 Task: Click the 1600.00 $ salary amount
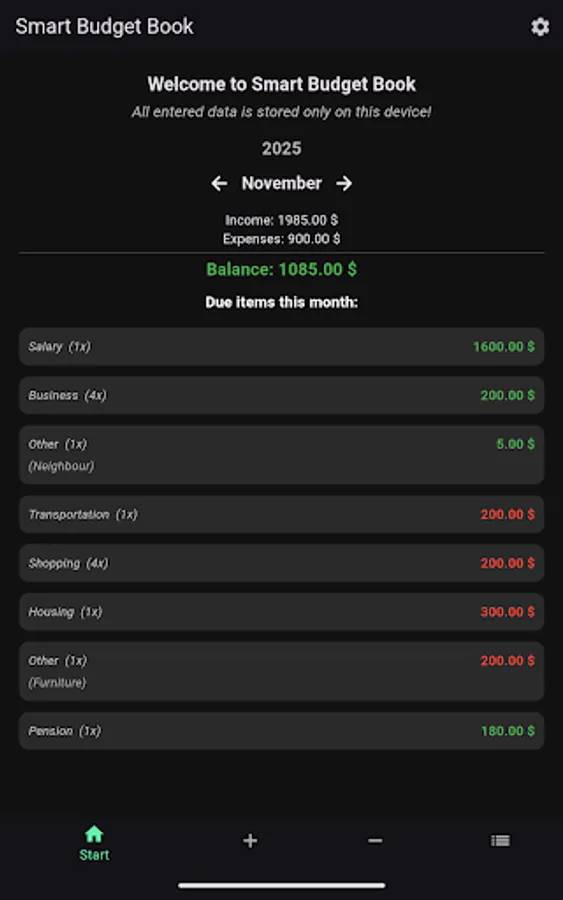503,347
